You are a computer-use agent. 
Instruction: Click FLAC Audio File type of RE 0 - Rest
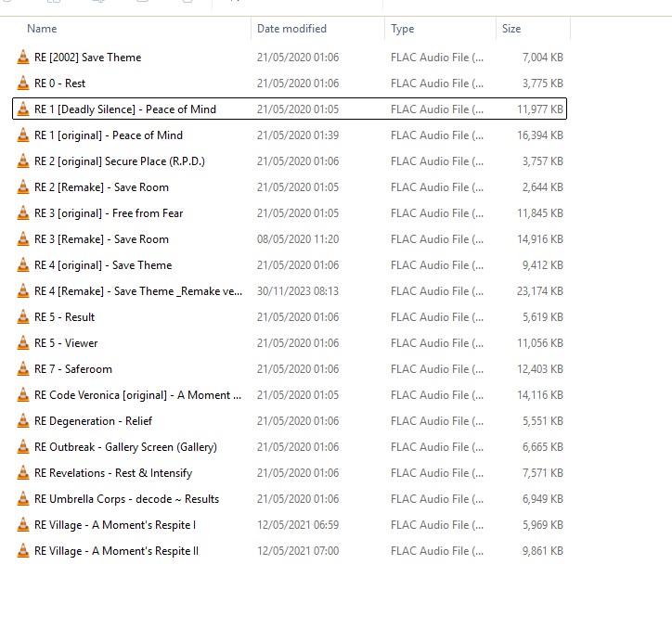(x=437, y=83)
